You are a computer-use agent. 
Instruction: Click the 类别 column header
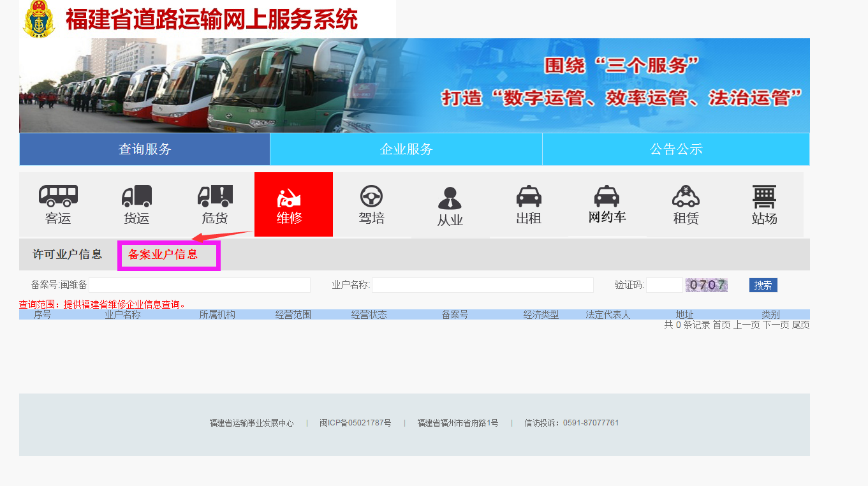coord(770,314)
